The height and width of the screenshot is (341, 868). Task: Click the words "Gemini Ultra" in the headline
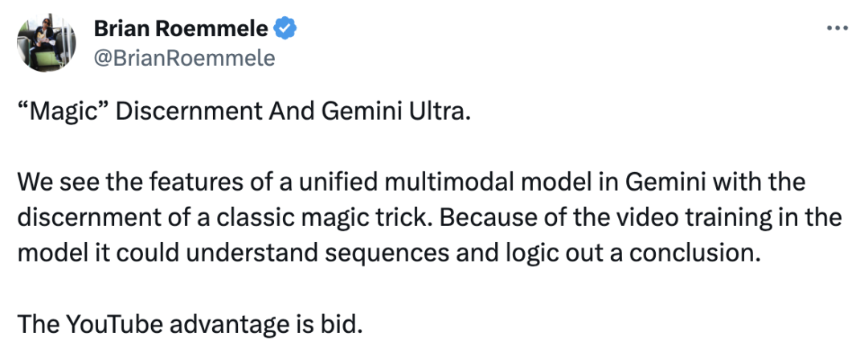pos(395,112)
